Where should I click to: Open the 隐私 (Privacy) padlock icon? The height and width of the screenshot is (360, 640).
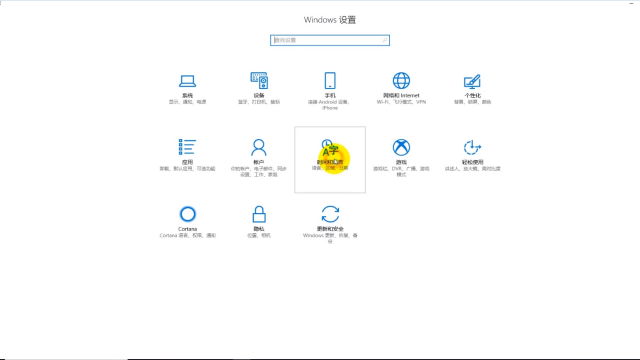[259, 214]
